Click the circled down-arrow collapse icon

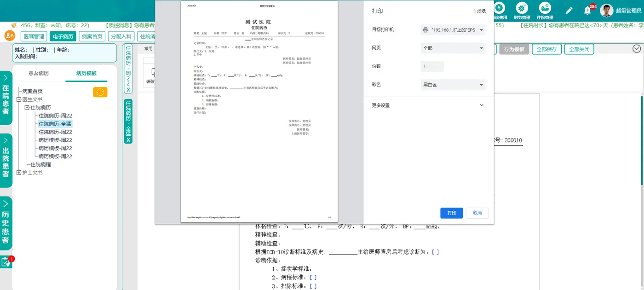click(x=637, y=49)
